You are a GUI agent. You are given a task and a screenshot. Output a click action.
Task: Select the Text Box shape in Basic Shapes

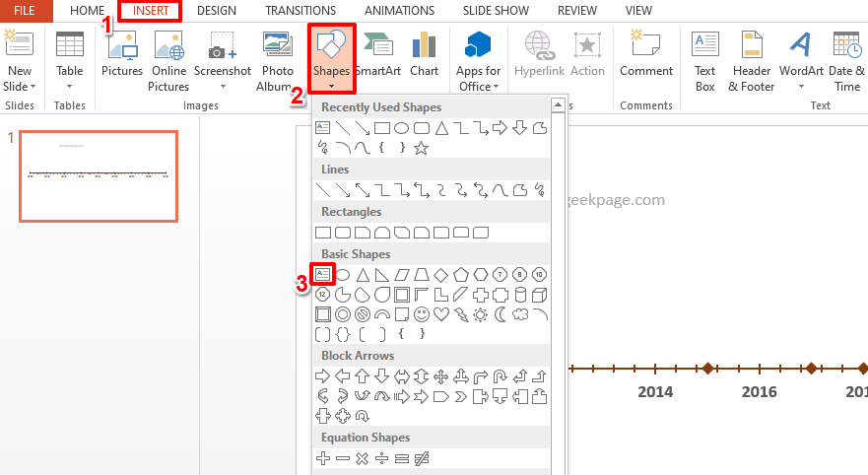coord(322,274)
